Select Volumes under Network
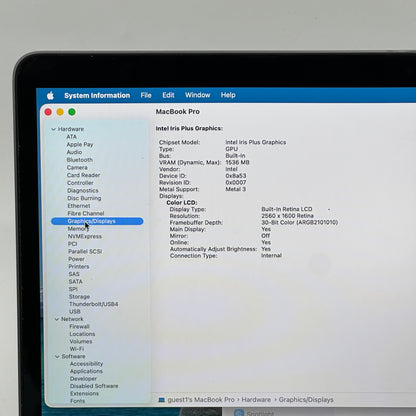 pos(81,341)
